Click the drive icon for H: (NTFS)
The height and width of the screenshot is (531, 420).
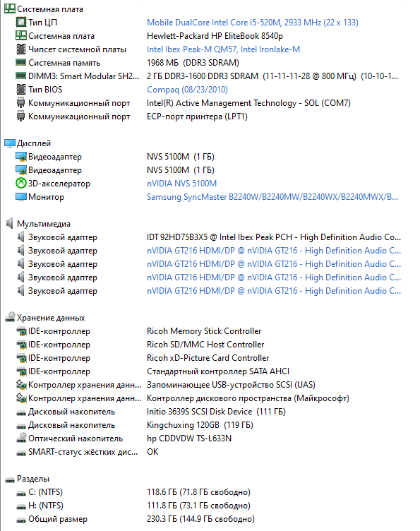coord(21,506)
